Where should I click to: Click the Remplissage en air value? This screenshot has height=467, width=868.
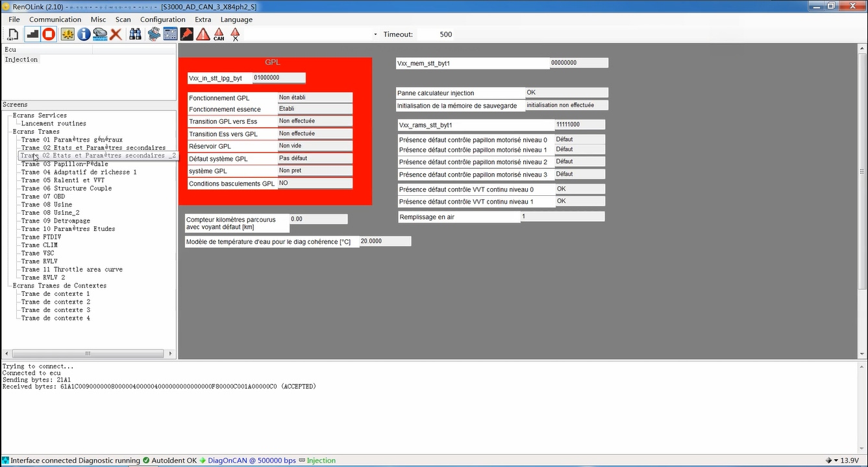[562, 217]
